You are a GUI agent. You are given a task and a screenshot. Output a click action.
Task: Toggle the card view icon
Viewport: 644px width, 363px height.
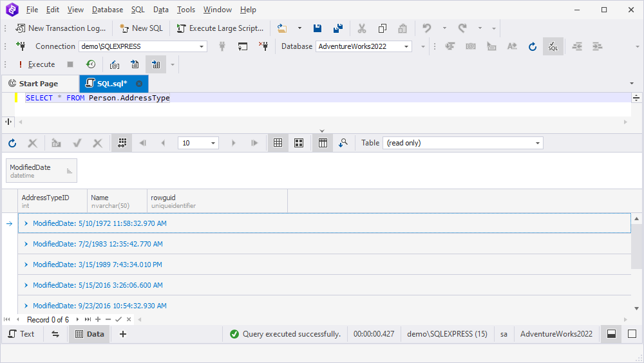pyautogui.click(x=299, y=143)
